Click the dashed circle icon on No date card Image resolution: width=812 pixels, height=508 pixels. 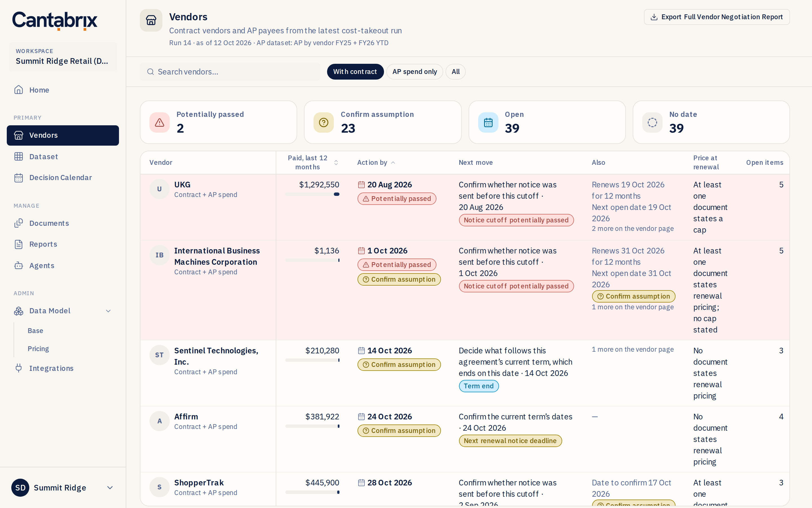(x=652, y=122)
